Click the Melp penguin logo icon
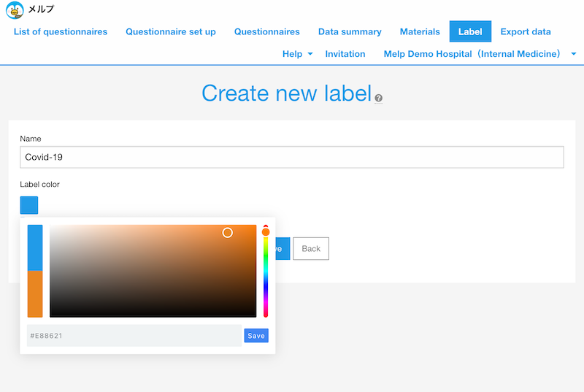The height and width of the screenshot is (392, 584). [x=15, y=10]
